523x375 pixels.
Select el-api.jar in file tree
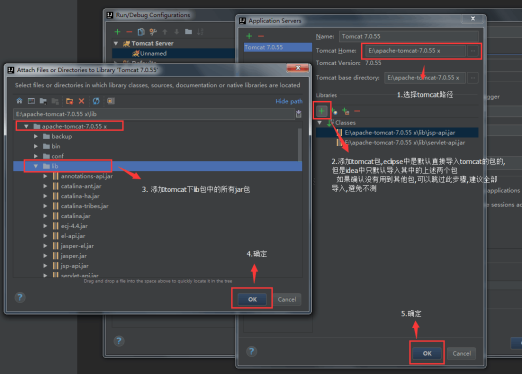pos(73,236)
